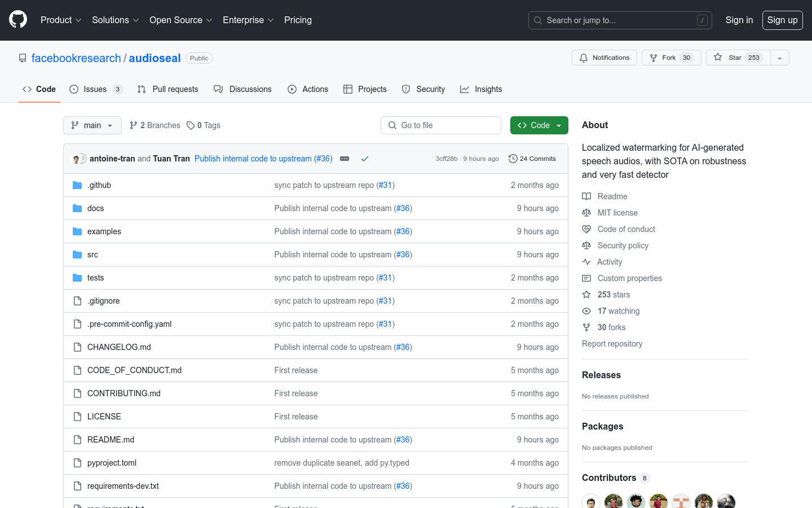Open the main branch selector

pyautogui.click(x=92, y=125)
